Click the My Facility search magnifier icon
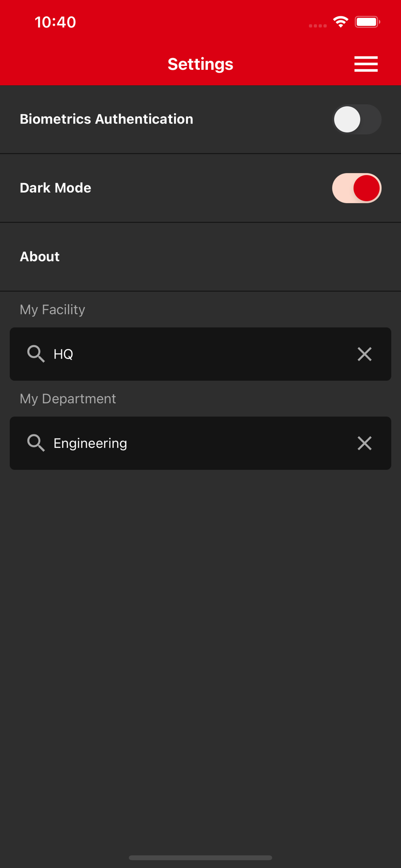Image resolution: width=401 pixels, height=868 pixels. (x=36, y=354)
